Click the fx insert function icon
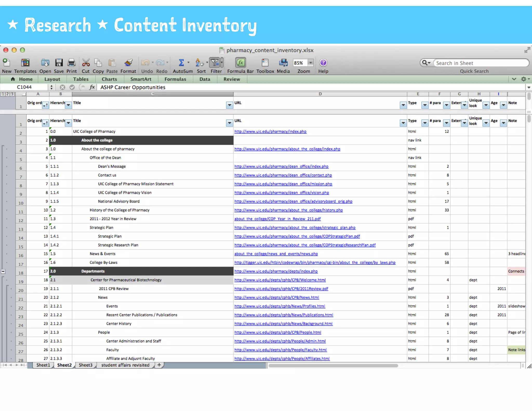Screen dimensions: 532x411 (92, 87)
